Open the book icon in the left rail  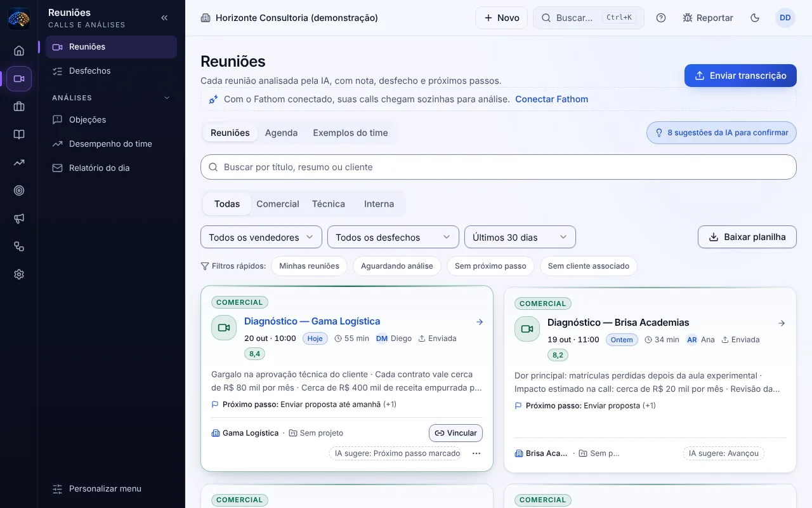click(x=19, y=135)
